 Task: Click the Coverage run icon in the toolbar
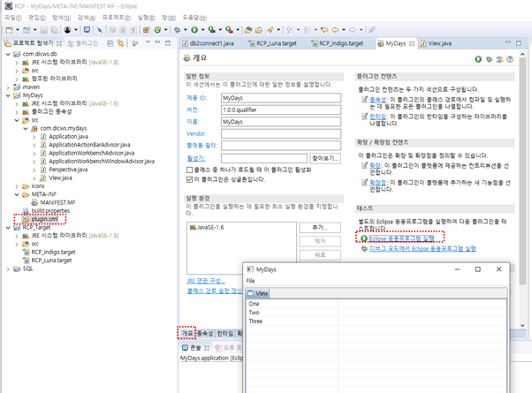pyautogui.click(x=211, y=30)
